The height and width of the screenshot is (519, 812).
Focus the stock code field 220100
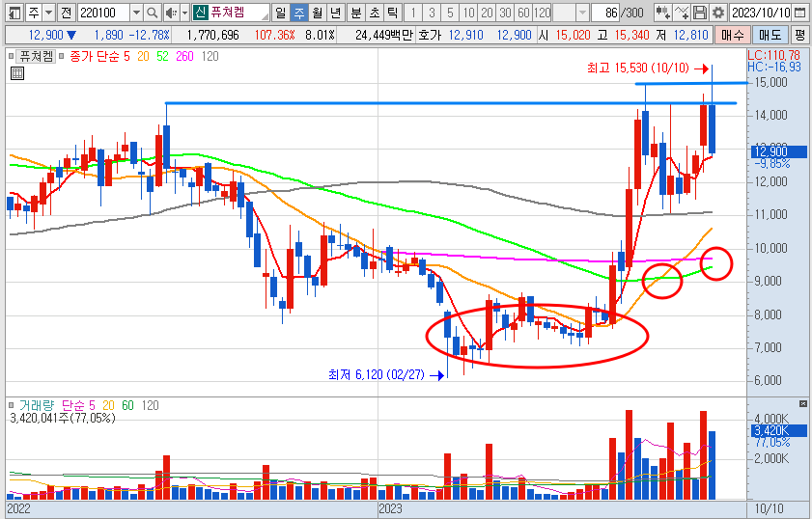click(x=103, y=13)
